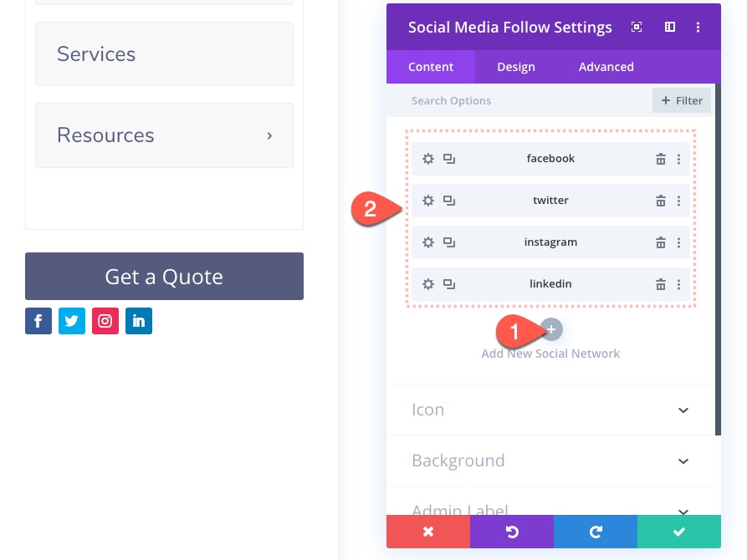This screenshot has height=560, width=747.
Task: Switch to the Advanced tab
Action: click(x=606, y=67)
